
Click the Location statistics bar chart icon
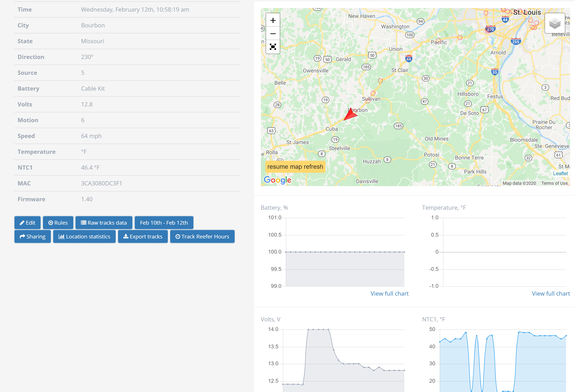pos(61,237)
